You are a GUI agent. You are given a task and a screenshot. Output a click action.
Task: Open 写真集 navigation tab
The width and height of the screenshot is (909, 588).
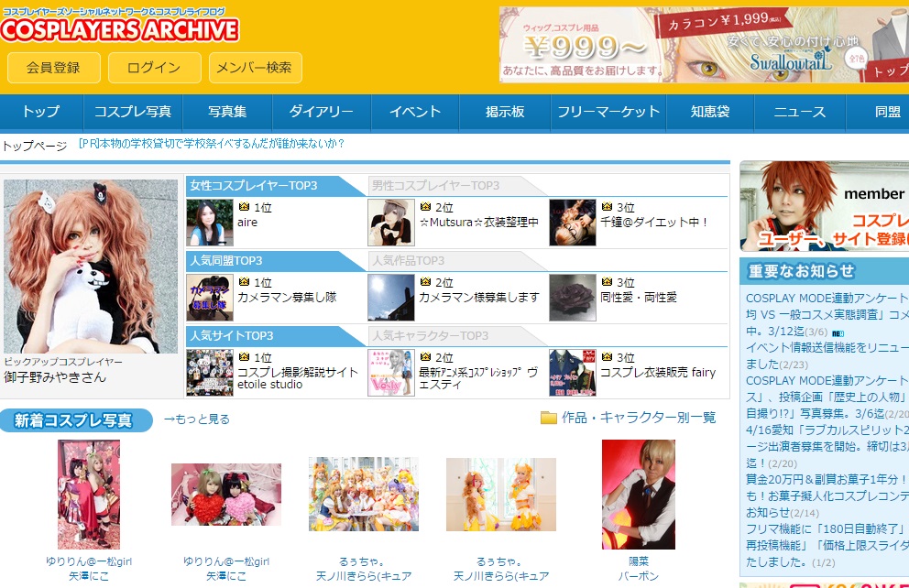click(227, 111)
